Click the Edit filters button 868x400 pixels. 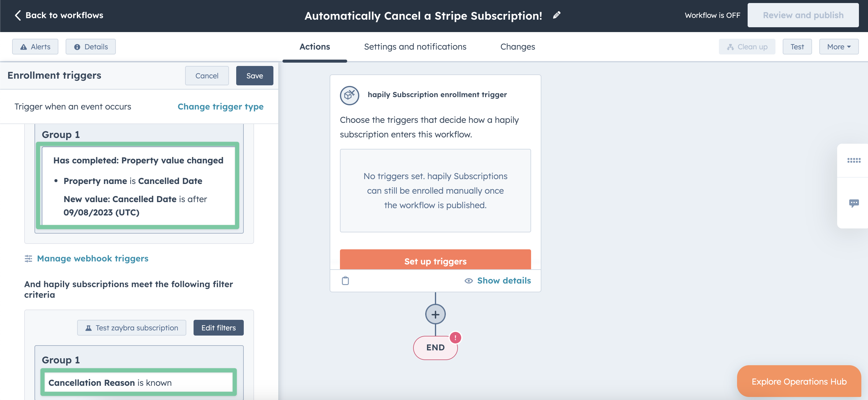pyautogui.click(x=218, y=328)
